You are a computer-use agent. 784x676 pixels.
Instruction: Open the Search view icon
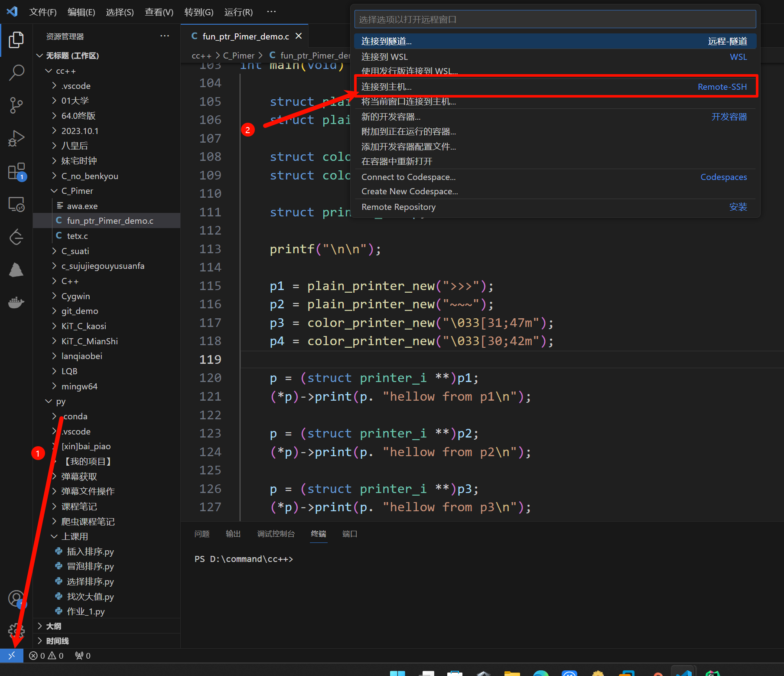click(16, 72)
